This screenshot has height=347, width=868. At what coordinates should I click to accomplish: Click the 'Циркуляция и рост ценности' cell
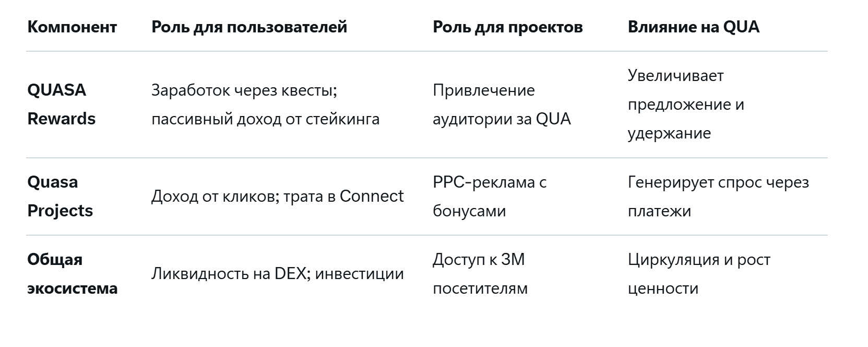click(698, 273)
